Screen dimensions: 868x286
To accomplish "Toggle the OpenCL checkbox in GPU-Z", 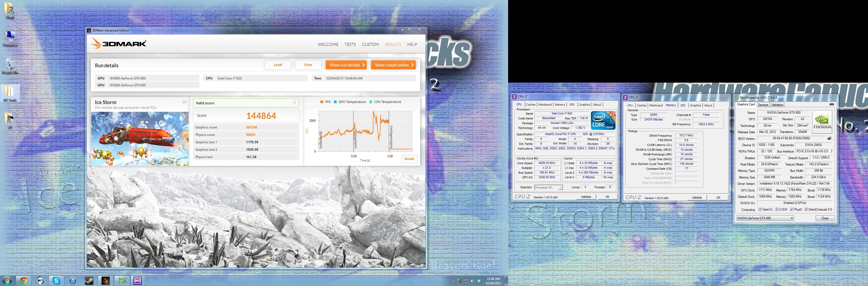I will [760, 209].
